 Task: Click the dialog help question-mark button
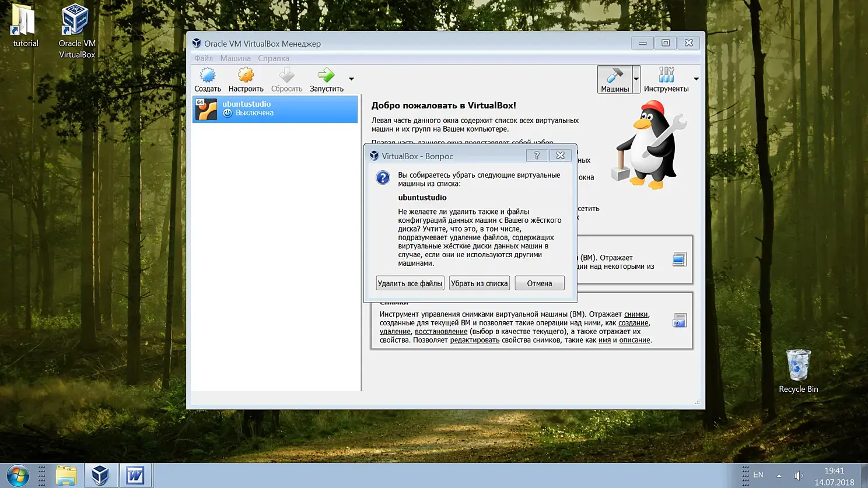[537, 156]
